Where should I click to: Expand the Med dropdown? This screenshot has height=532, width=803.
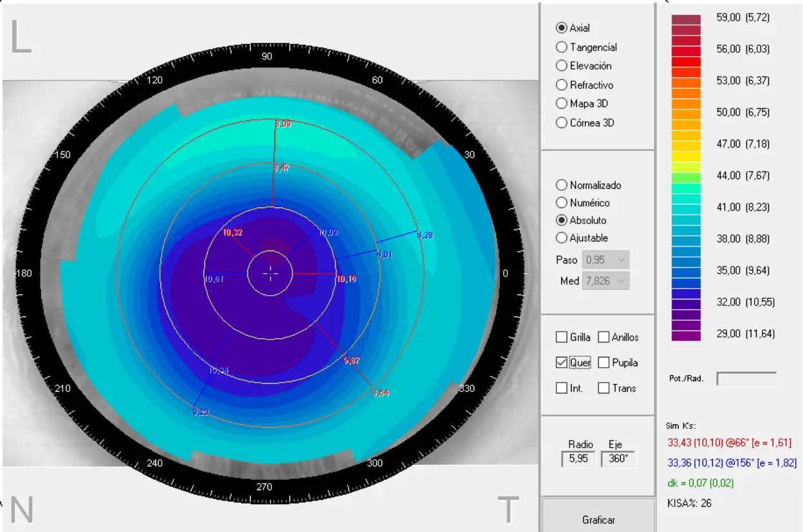pos(621,281)
